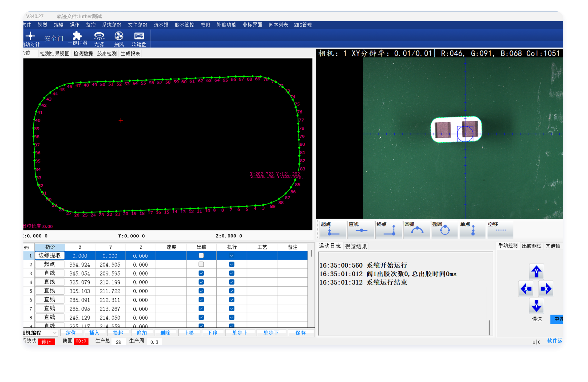
Task: Click the Y up arrow jog button
Action: click(536, 271)
